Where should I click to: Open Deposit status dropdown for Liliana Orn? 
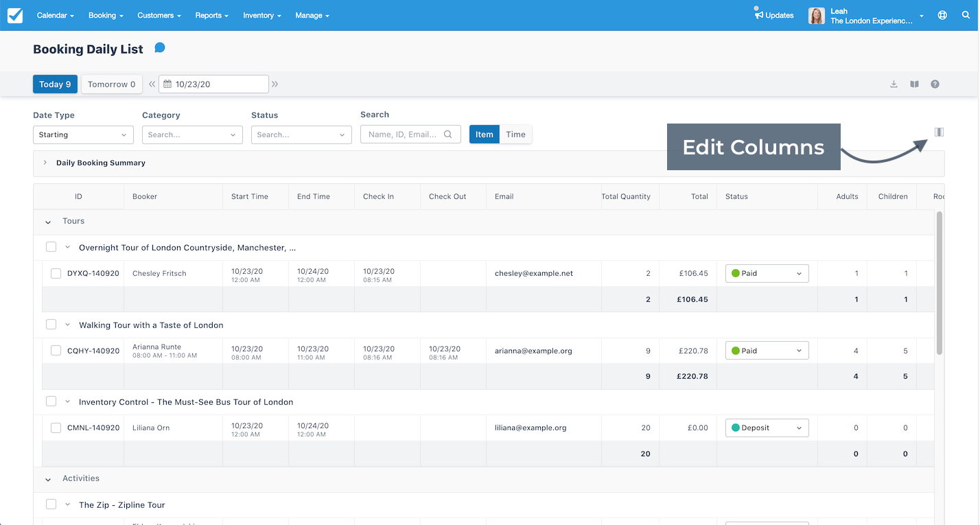pyautogui.click(x=767, y=428)
